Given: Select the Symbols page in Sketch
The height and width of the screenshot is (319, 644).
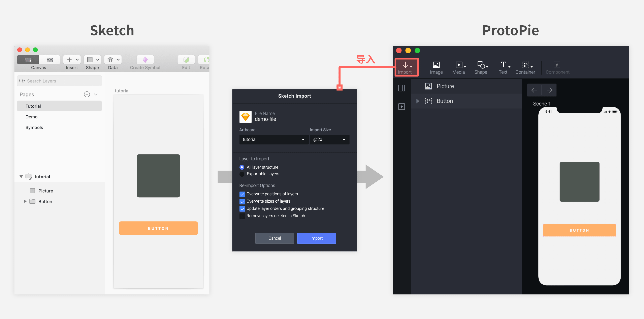Looking at the screenshot, I should point(59,127).
